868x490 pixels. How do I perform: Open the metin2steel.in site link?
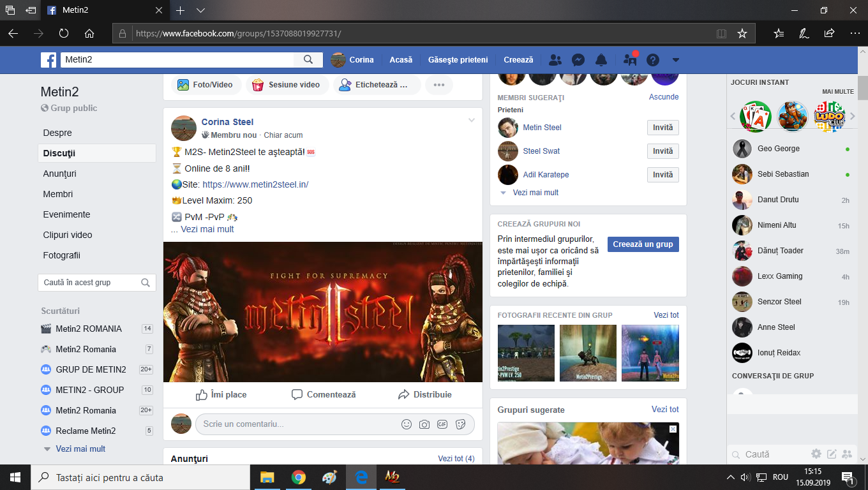(255, 184)
